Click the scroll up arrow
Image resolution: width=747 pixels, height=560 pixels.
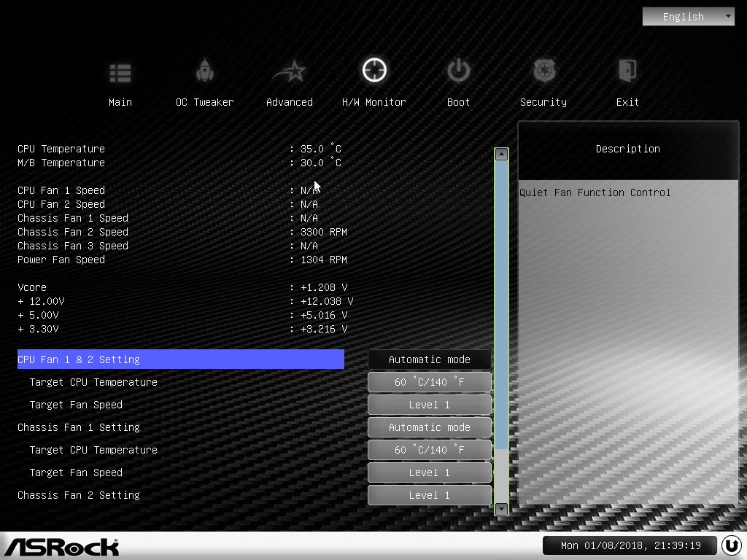[x=501, y=155]
